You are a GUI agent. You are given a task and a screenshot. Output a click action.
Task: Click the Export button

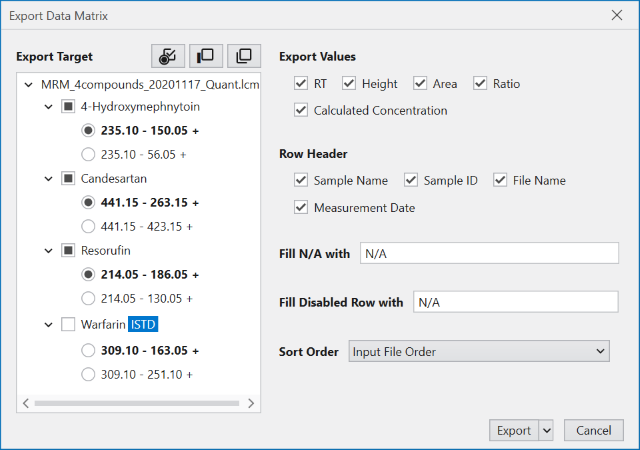click(513, 430)
